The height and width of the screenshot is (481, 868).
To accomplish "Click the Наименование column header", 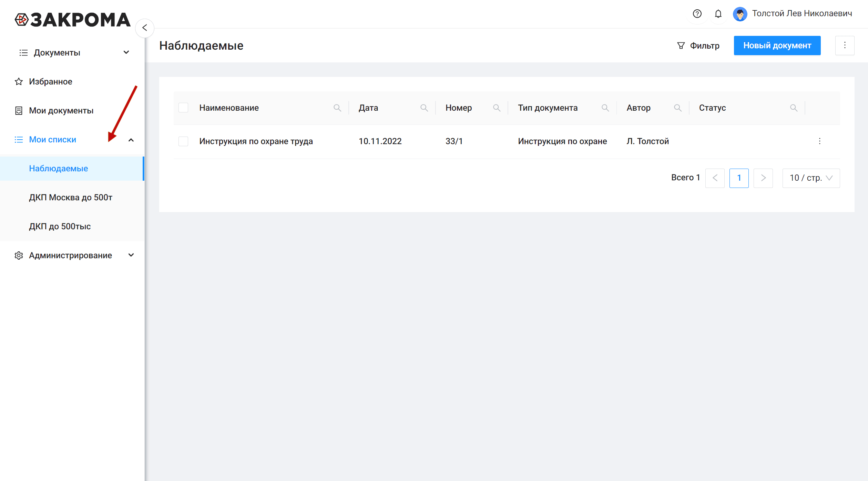I will coord(229,108).
